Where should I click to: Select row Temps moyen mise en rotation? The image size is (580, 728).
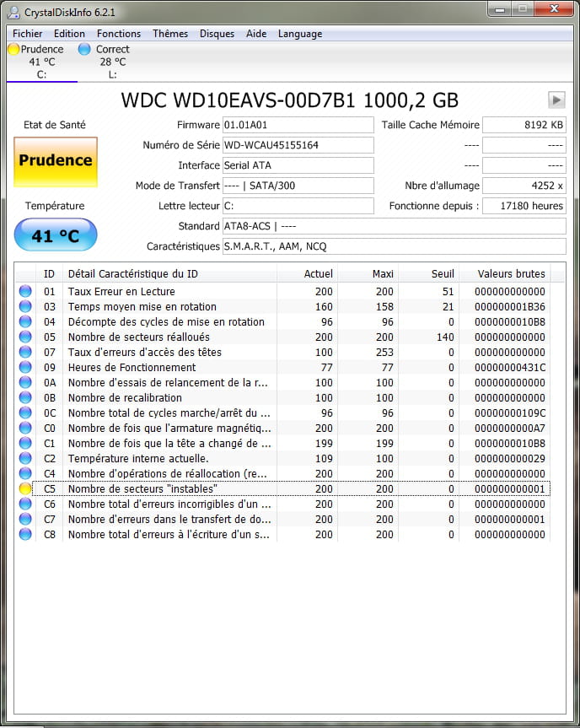283,307
